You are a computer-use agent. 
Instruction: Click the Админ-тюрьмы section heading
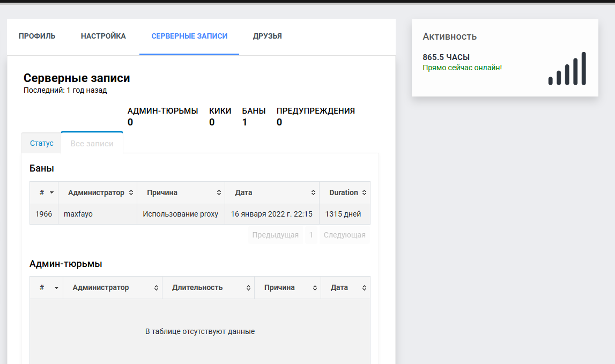[65, 264]
